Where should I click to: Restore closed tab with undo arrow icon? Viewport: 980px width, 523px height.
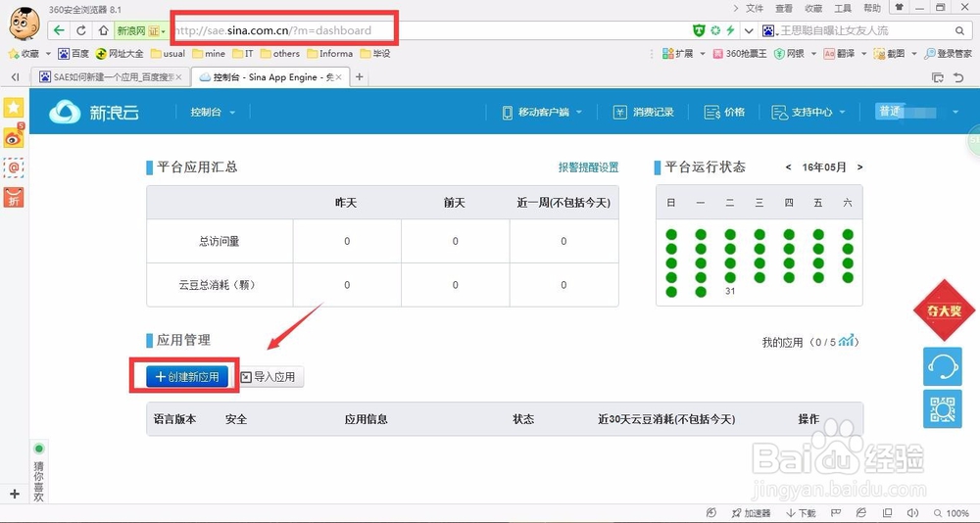(x=958, y=77)
